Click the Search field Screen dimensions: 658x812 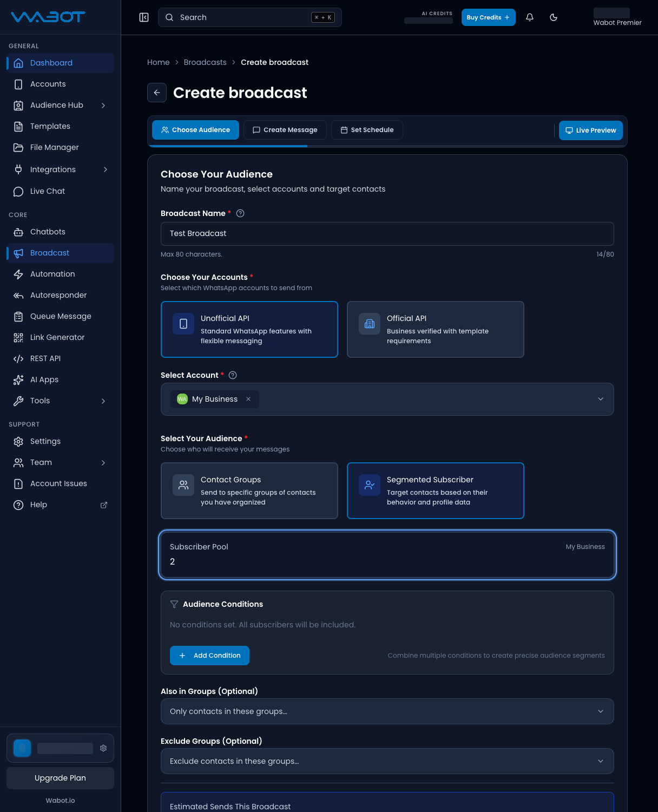point(250,17)
